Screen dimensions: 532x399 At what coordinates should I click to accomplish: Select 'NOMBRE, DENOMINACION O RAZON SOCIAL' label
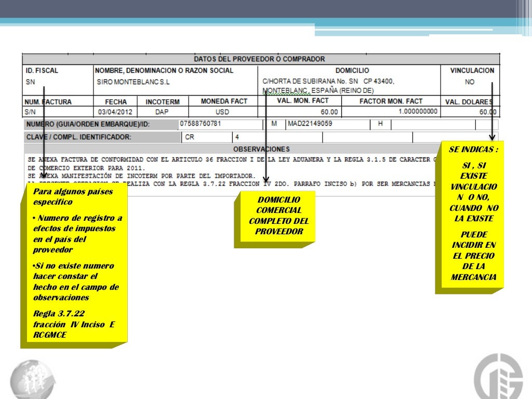[x=164, y=71]
